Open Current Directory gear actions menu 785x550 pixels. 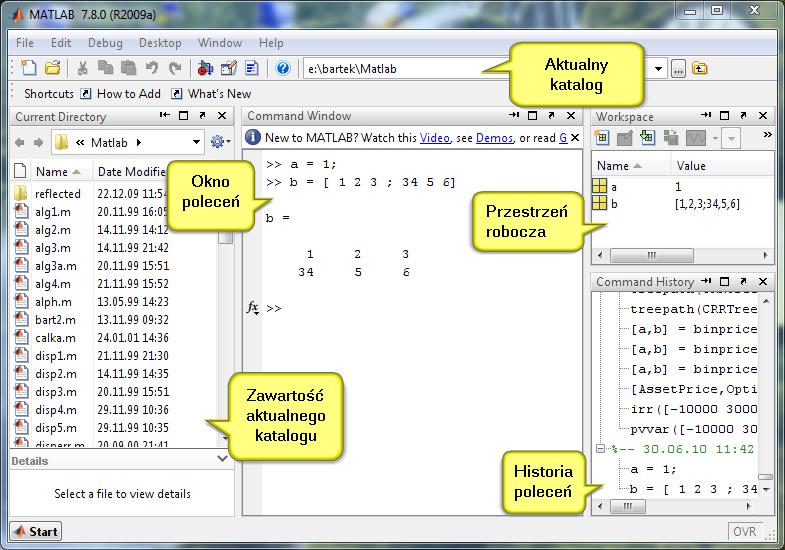click(x=220, y=142)
